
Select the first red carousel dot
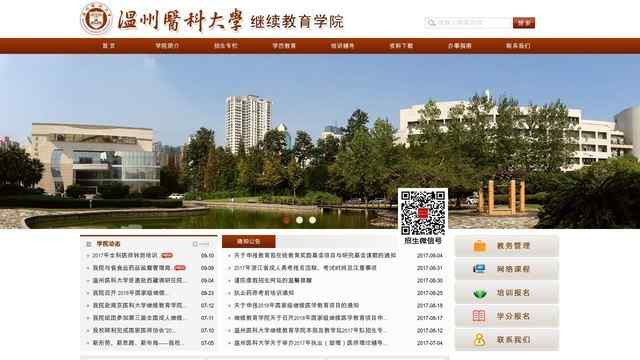[287, 220]
